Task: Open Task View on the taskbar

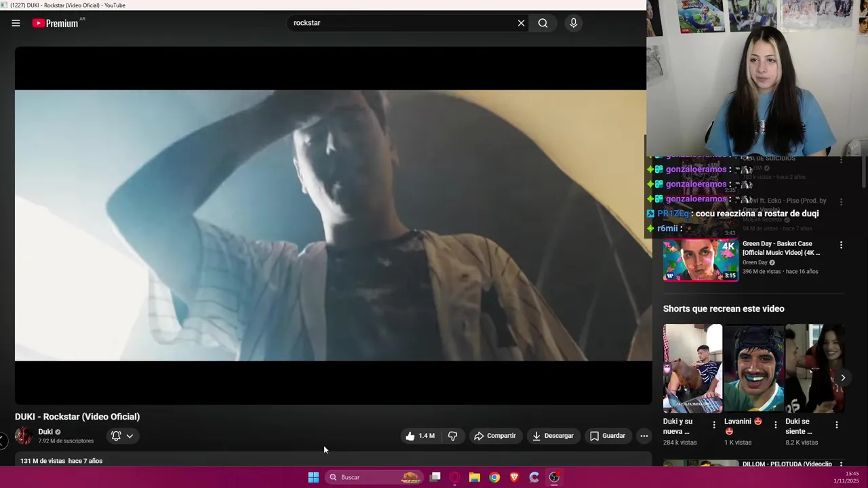Action: click(435, 477)
